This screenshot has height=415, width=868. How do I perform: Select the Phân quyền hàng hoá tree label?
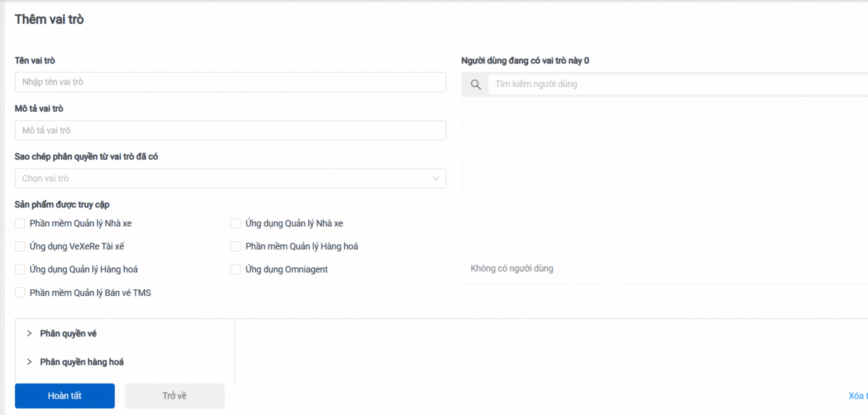point(82,362)
